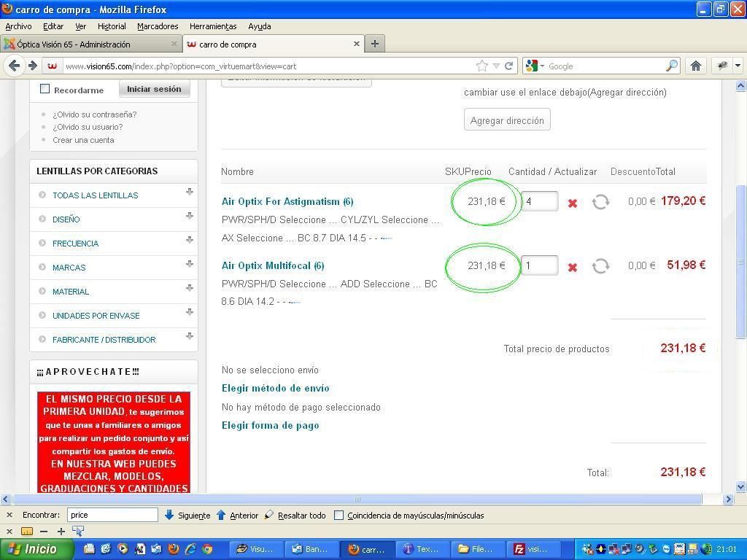Update quantity for Air Optix Multifocal
Viewport: 747px width, 560px height.
pos(601,265)
